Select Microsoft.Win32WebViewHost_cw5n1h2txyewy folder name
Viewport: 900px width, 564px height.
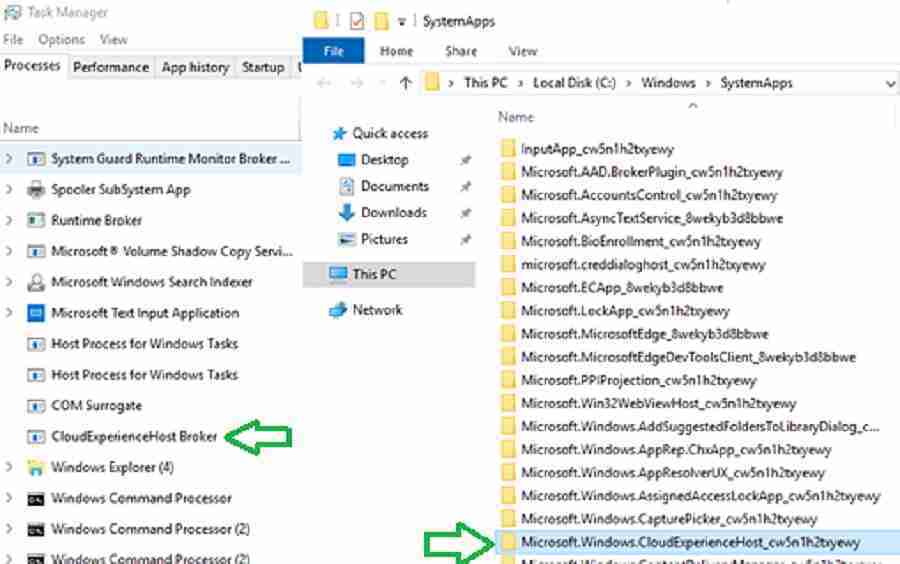tap(658, 403)
